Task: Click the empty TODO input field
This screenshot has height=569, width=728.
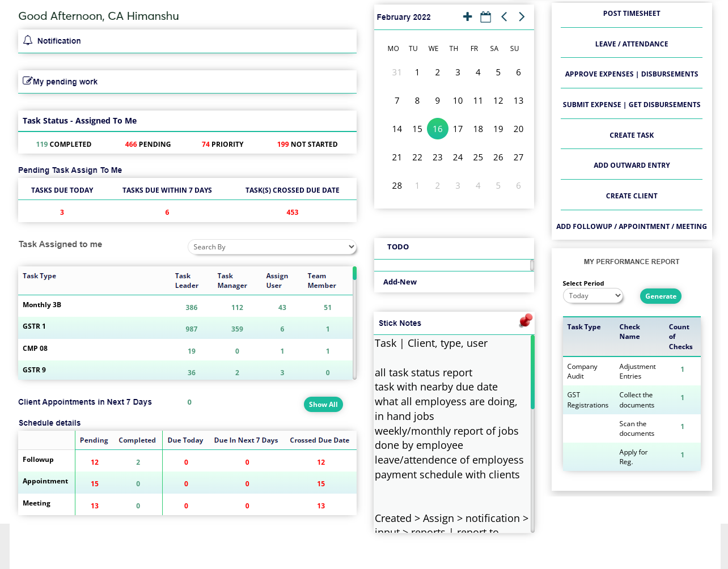Action: (451, 264)
